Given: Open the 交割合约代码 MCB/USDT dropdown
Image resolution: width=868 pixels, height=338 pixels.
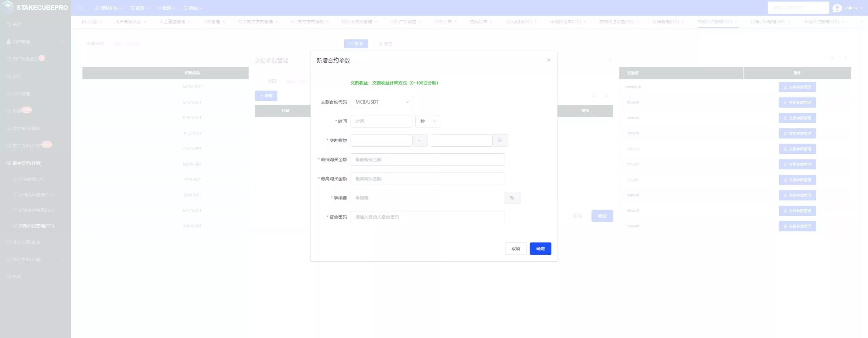Looking at the screenshot, I should [381, 102].
